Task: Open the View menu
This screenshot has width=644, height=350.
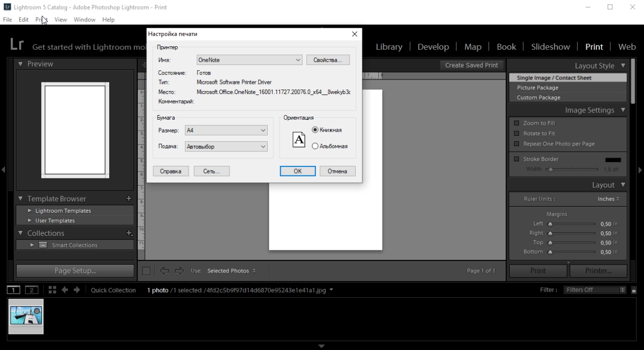Action: point(60,20)
